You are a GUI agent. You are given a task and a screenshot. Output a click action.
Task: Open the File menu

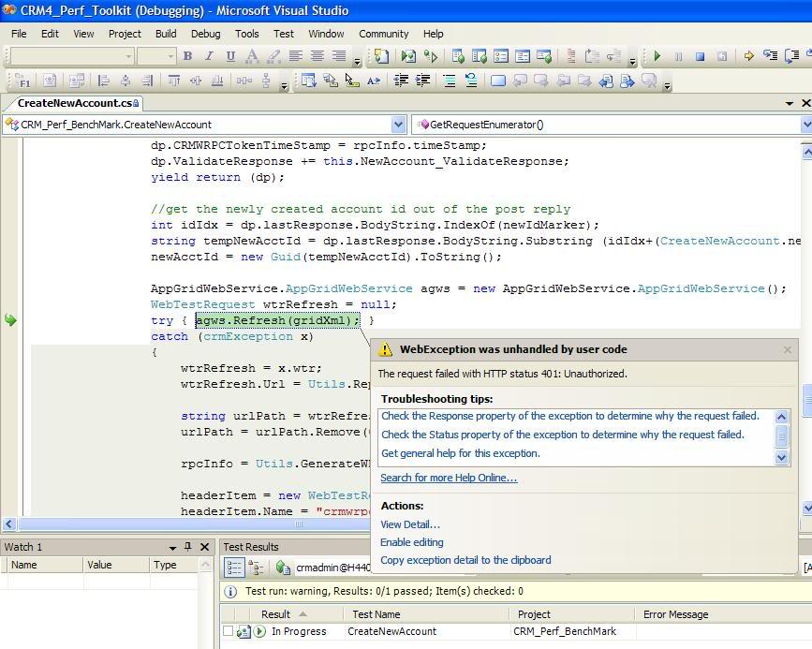[x=19, y=34]
